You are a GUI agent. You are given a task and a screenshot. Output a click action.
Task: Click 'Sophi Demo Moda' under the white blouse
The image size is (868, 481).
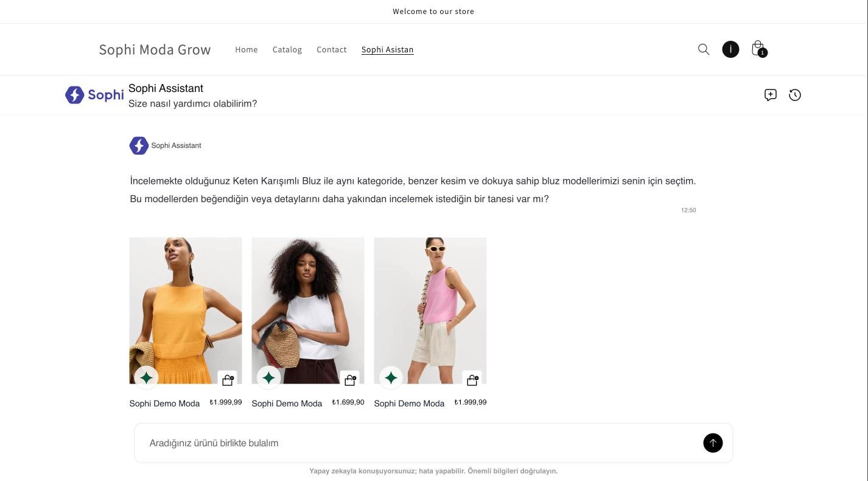(287, 404)
